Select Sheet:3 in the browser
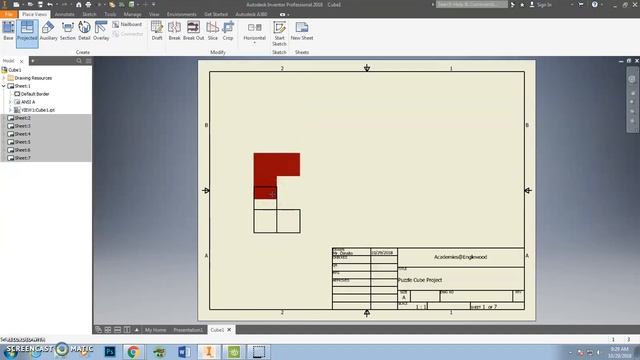The width and height of the screenshot is (640, 360). coord(22,126)
